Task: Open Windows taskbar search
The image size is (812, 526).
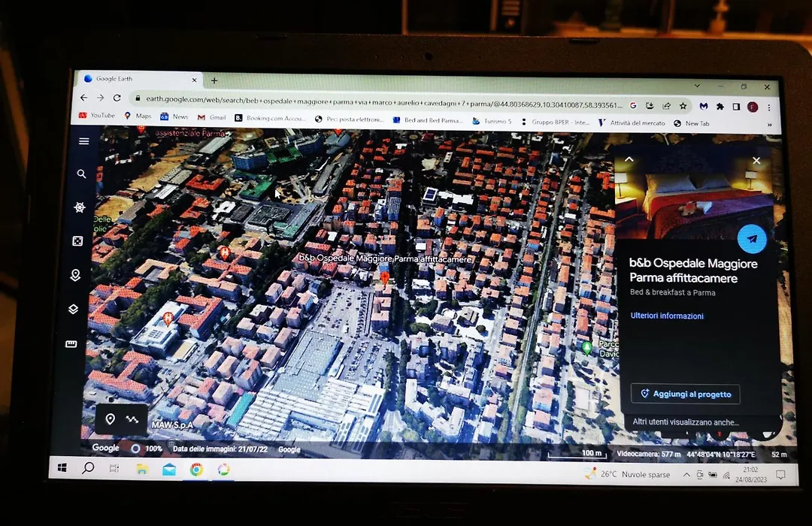Action: [88, 468]
